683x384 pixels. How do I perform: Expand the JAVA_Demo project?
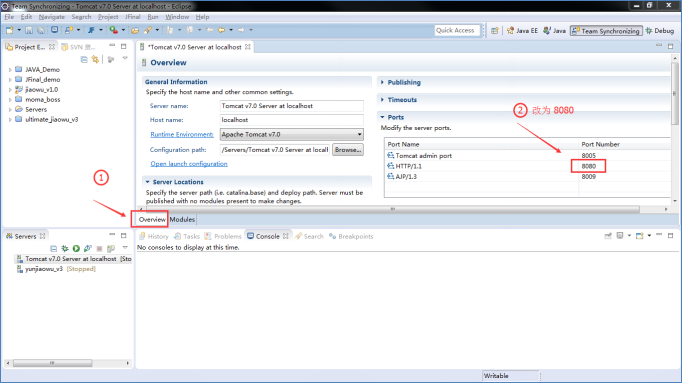point(10,70)
